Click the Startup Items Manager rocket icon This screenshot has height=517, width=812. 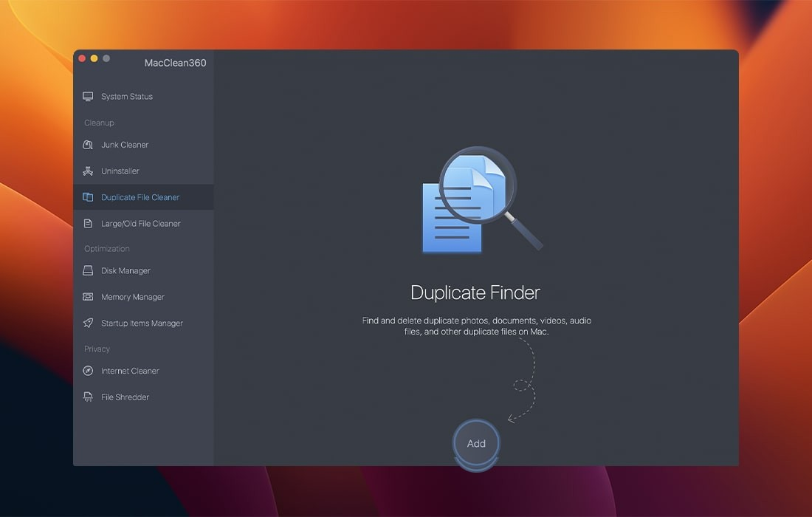coord(88,323)
